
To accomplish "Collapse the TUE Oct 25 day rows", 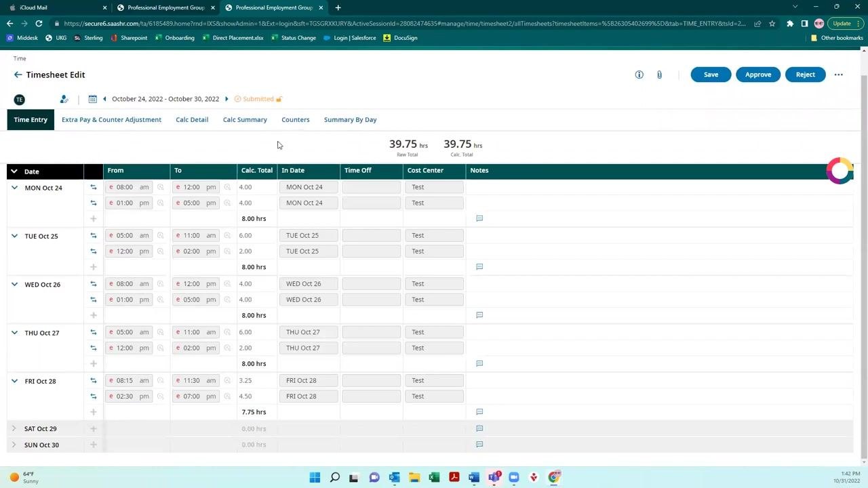I will pyautogui.click(x=14, y=236).
